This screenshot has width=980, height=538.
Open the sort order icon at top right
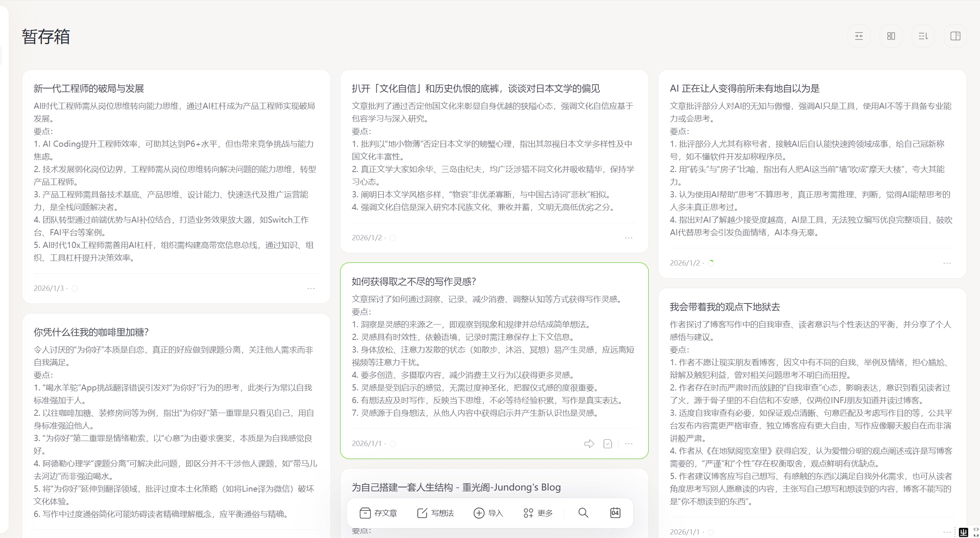pos(923,36)
